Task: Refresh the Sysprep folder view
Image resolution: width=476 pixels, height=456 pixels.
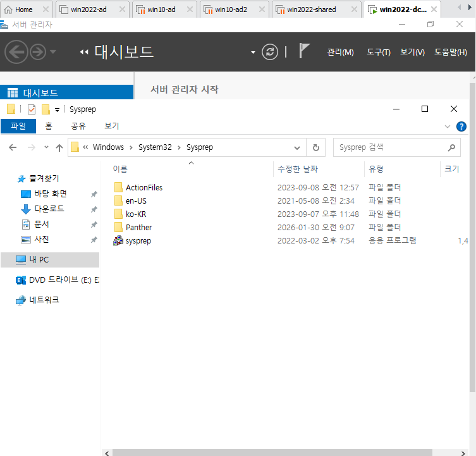Action: click(x=315, y=147)
